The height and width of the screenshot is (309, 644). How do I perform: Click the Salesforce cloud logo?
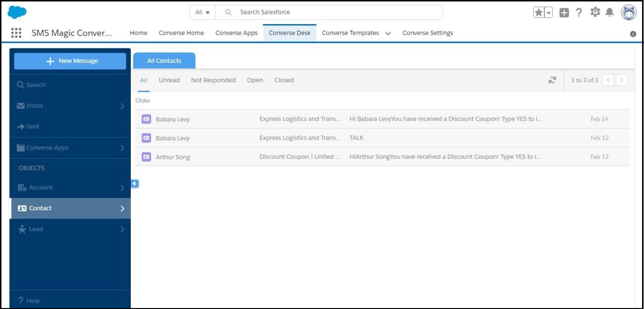[17, 12]
